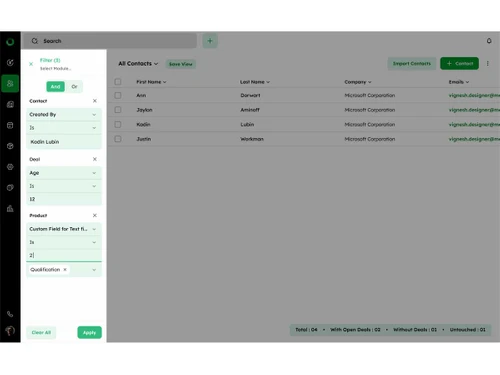The width and height of the screenshot is (500, 375).
Task: Click Microsoft Corporation in Jaylon's row
Action: [370, 110]
